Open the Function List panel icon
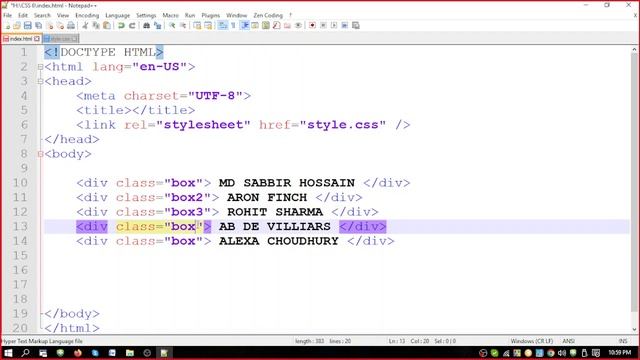The width and height of the screenshot is (640, 360). point(276,25)
